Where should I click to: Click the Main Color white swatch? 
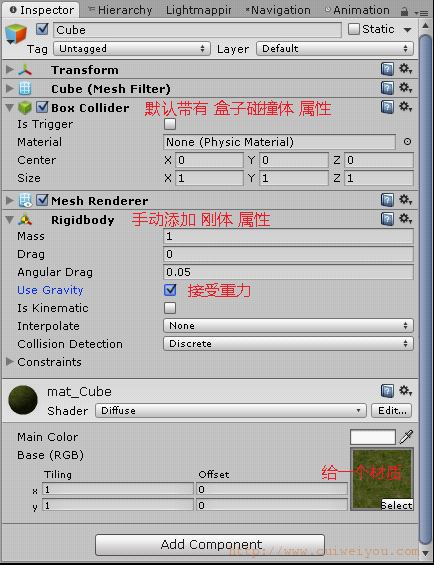(372, 437)
